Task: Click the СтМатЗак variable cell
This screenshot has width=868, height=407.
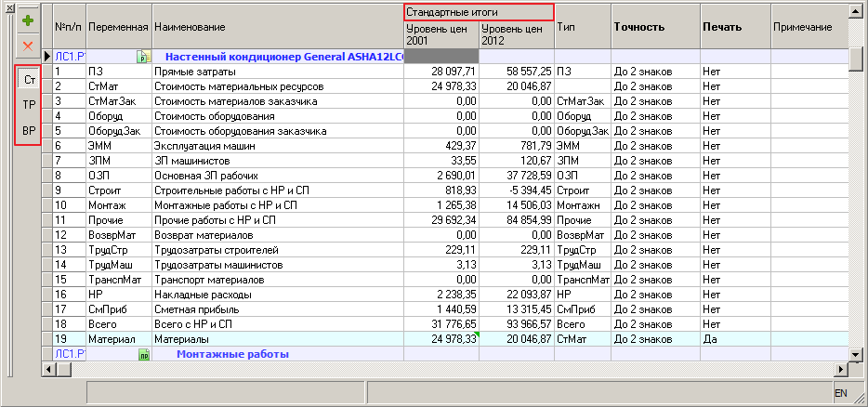Action: pos(118,101)
